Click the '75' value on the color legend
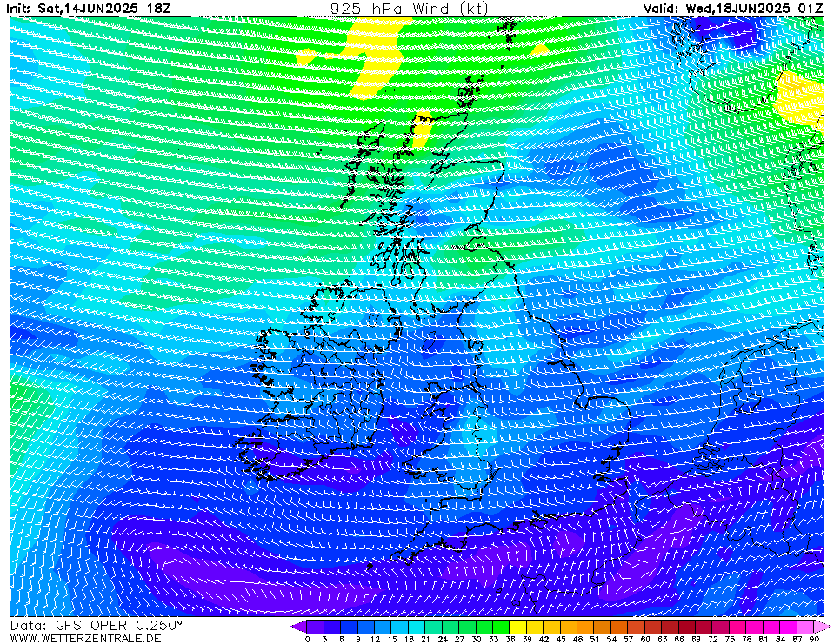Screen dimensions: 834x644 pyautogui.click(x=730, y=639)
